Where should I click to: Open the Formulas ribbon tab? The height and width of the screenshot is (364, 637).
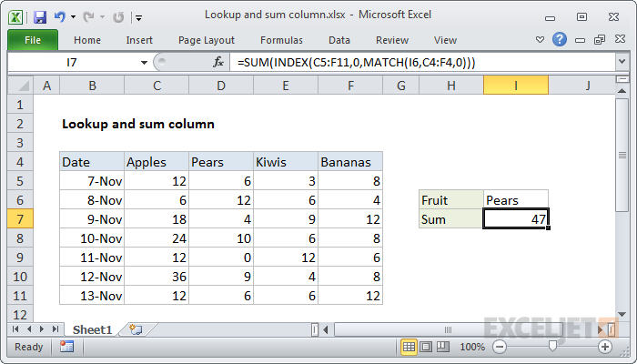(x=281, y=40)
